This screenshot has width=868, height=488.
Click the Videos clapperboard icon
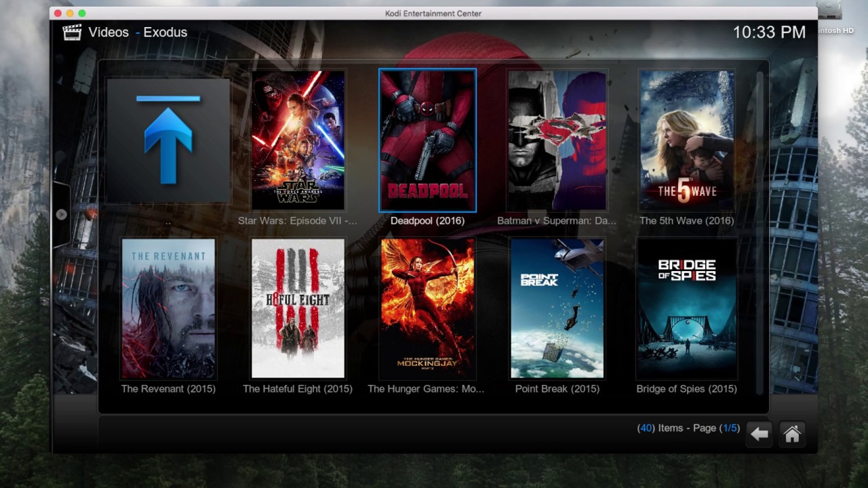pyautogui.click(x=72, y=32)
